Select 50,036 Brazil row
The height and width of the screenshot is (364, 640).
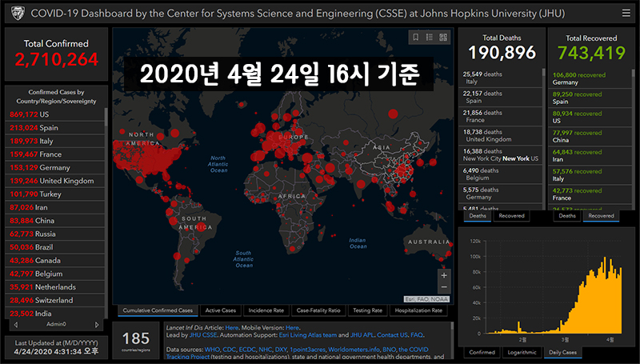tap(55, 247)
